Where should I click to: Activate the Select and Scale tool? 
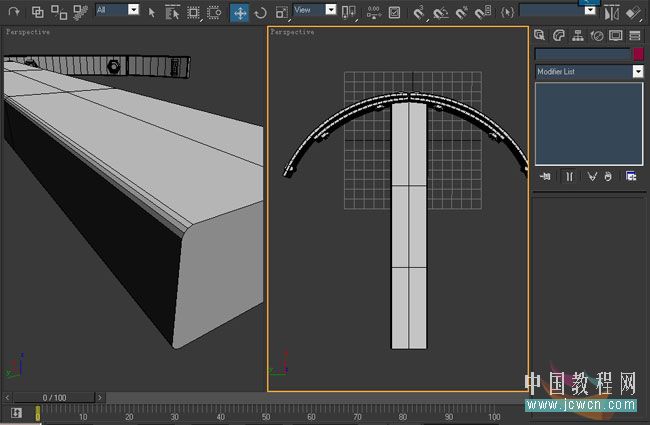(x=281, y=13)
